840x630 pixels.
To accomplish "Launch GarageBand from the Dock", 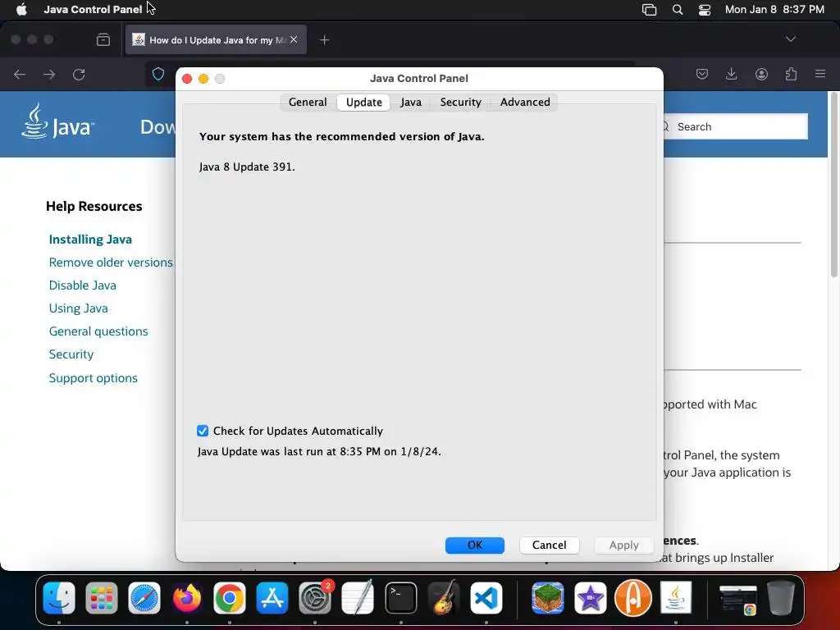I will pos(444,597).
